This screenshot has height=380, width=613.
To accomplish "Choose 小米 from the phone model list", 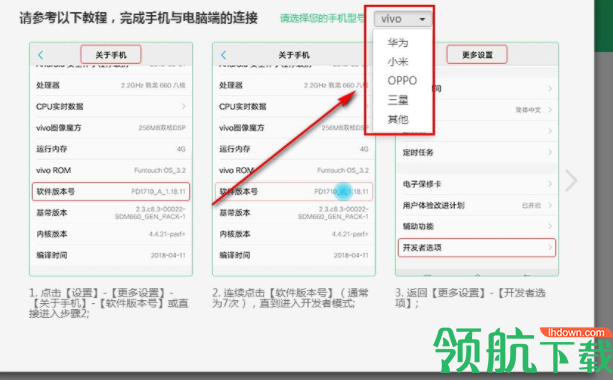I will pos(398,61).
